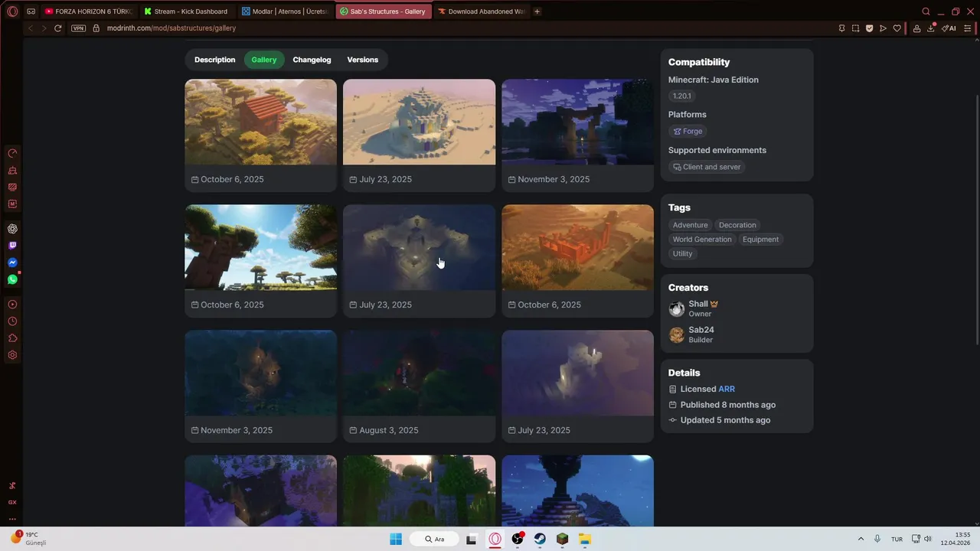The image size is (980, 551).
Task: Open the desert structure image dated July 23
Action: (x=419, y=122)
